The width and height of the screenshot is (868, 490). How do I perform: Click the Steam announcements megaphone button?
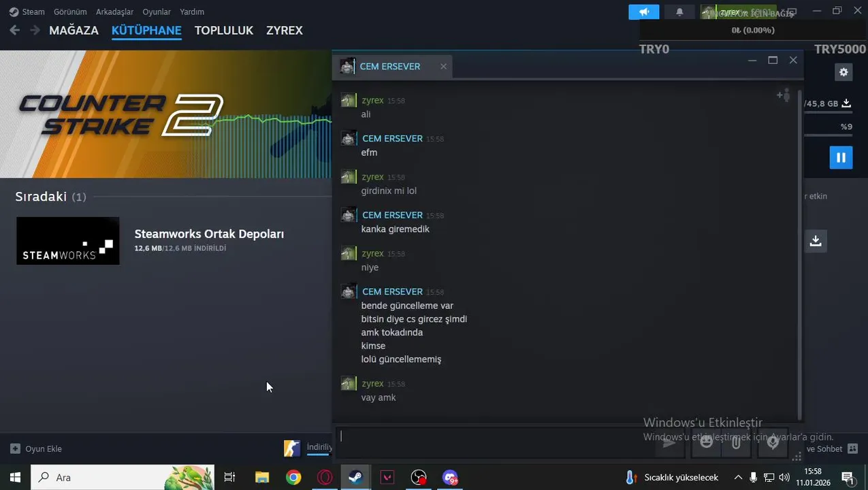644,12
